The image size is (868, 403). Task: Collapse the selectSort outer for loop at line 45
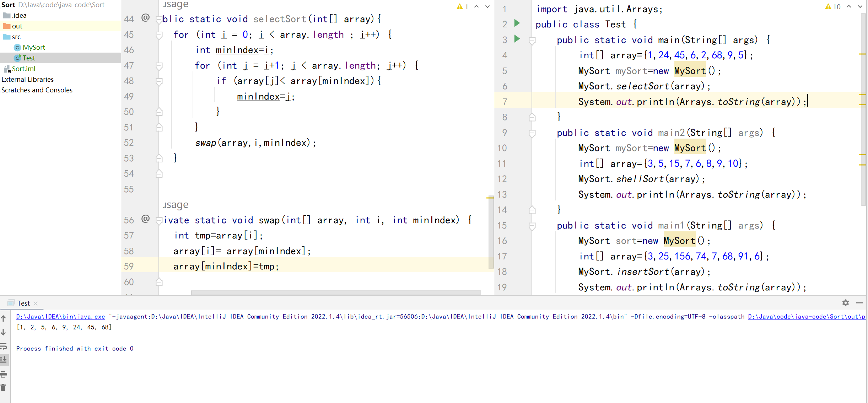point(159,35)
